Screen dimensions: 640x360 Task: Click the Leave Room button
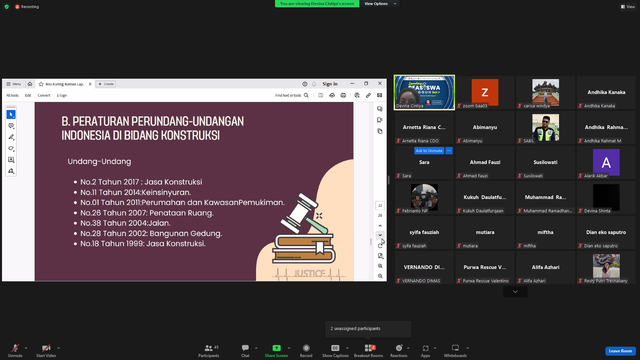[x=620, y=351]
